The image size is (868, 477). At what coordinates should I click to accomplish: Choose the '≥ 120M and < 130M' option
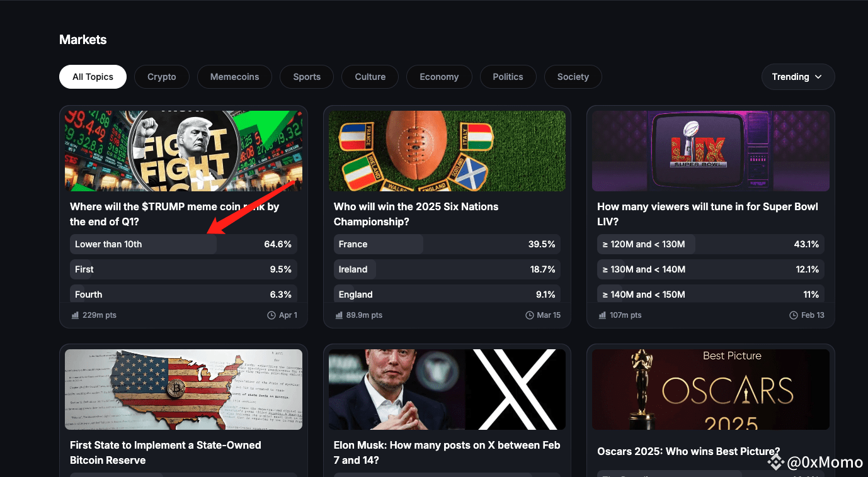pos(711,244)
